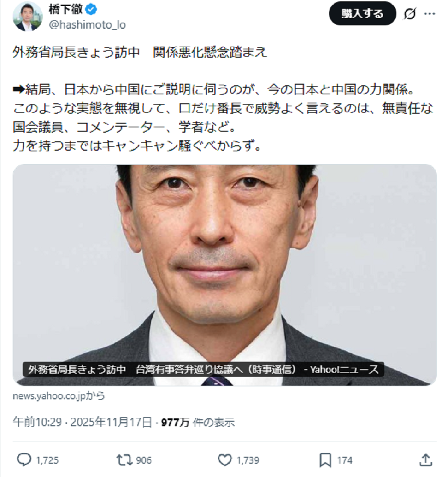View the 977万 件の表示 view count

(198, 422)
